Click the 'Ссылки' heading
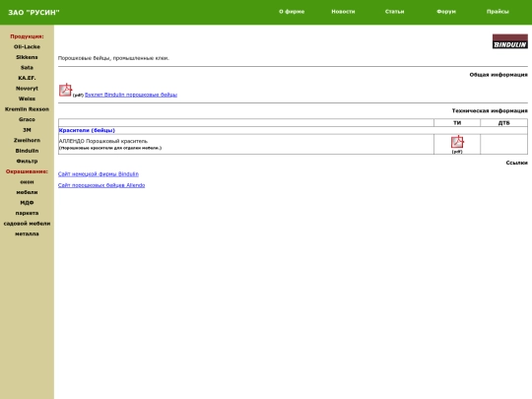Viewport: 532px width, 399px height. click(x=517, y=163)
